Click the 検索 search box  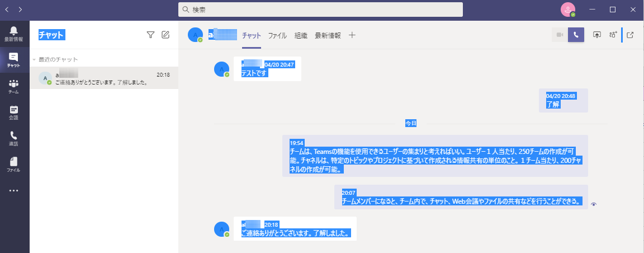pos(320,10)
